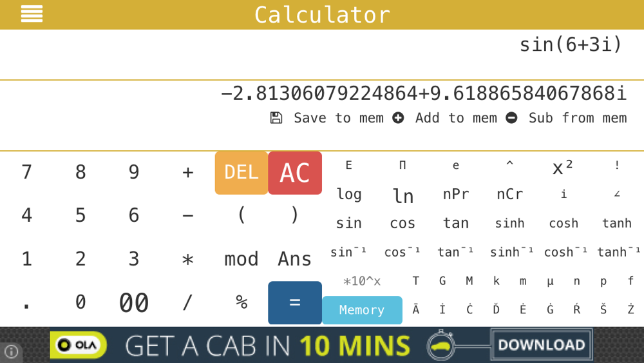Screen dimensions: 644x363
Task: Insert the Ans previous result
Action: coord(295,259)
